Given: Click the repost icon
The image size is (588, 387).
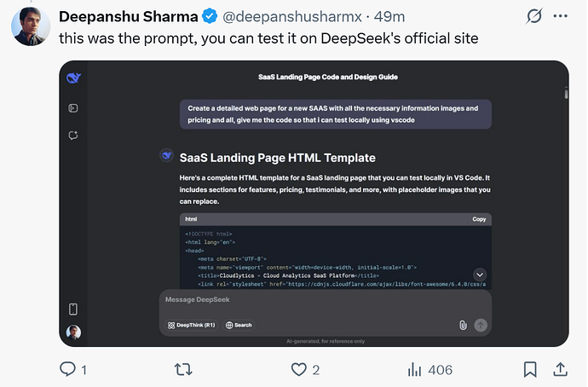Looking at the screenshot, I should pos(182,369).
